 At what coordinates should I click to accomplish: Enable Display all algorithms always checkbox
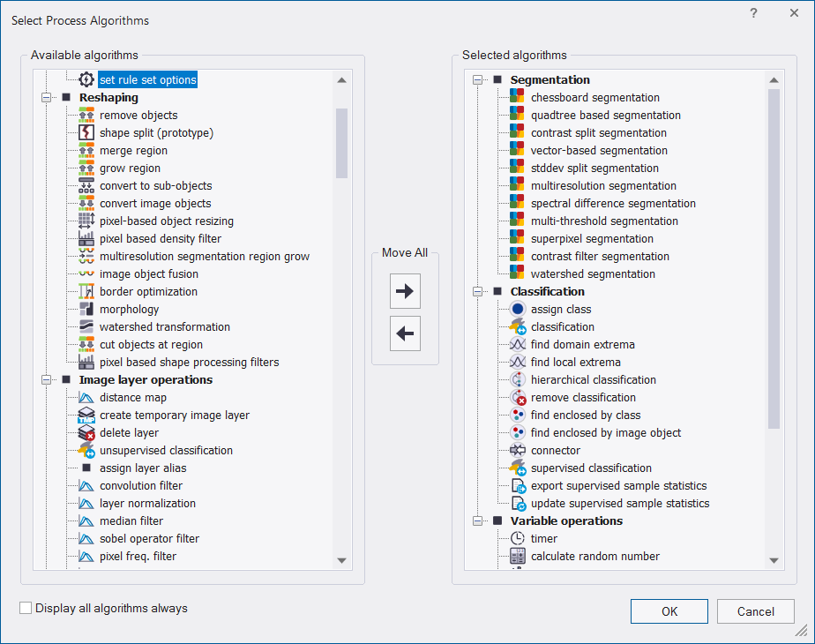[x=26, y=608]
